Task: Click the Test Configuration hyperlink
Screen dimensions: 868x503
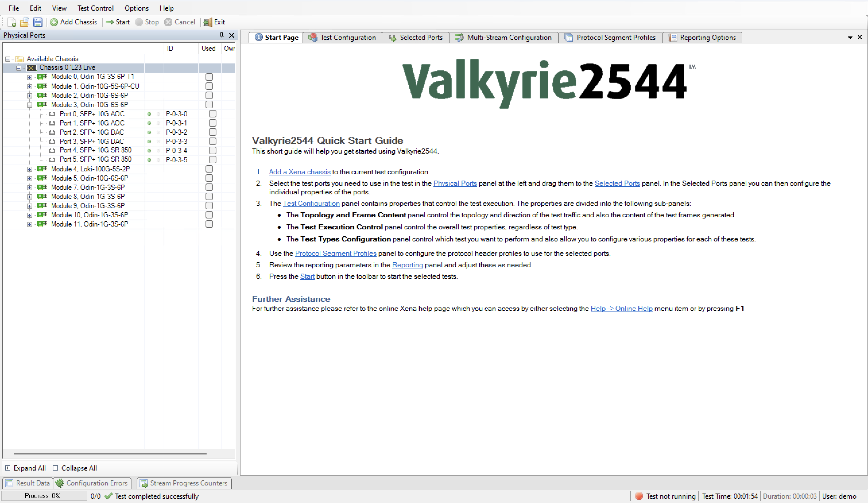Action: pyautogui.click(x=311, y=203)
